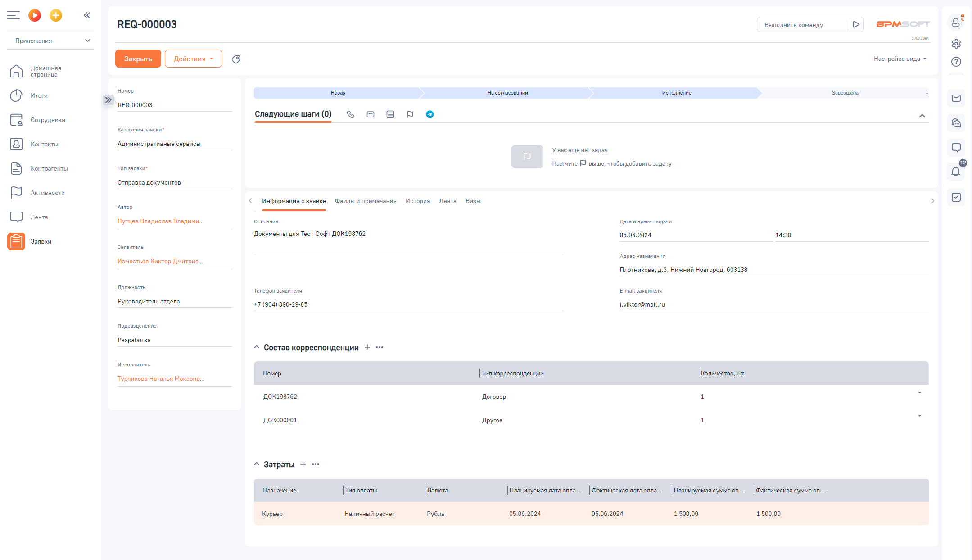The width and height of the screenshot is (972, 560).
Task: Collapse the Следующие шаги panel
Action: 922,116
